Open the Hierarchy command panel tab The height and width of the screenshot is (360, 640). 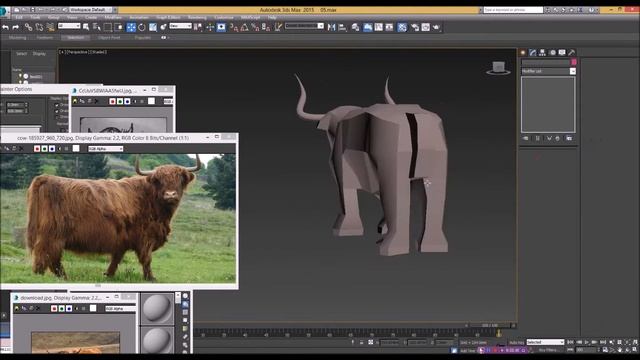point(542,53)
